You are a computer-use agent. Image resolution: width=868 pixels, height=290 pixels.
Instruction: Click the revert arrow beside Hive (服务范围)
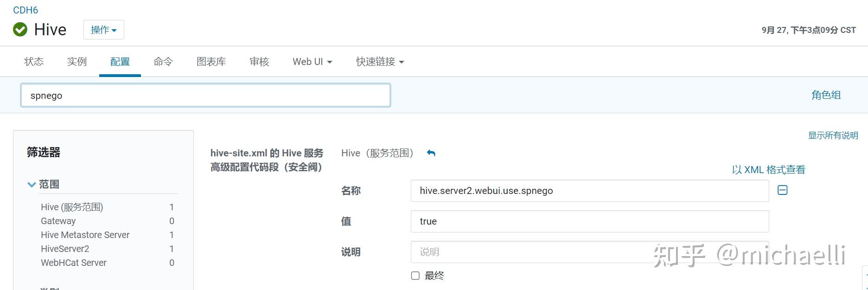431,153
